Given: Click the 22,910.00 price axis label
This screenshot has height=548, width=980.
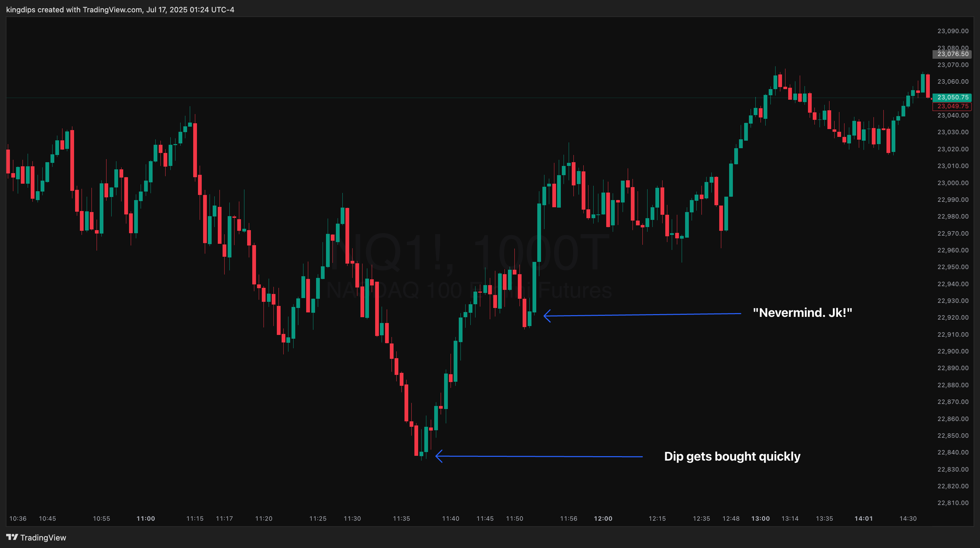Looking at the screenshot, I should pyautogui.click(x=953, y=335).
